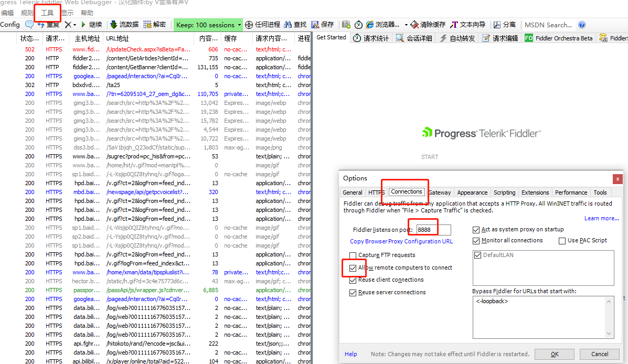The width and height of the screenshot is (628, 364).
Task: Select session row with /UpdateCheck.aspx URL
Action: pos(155,49)
